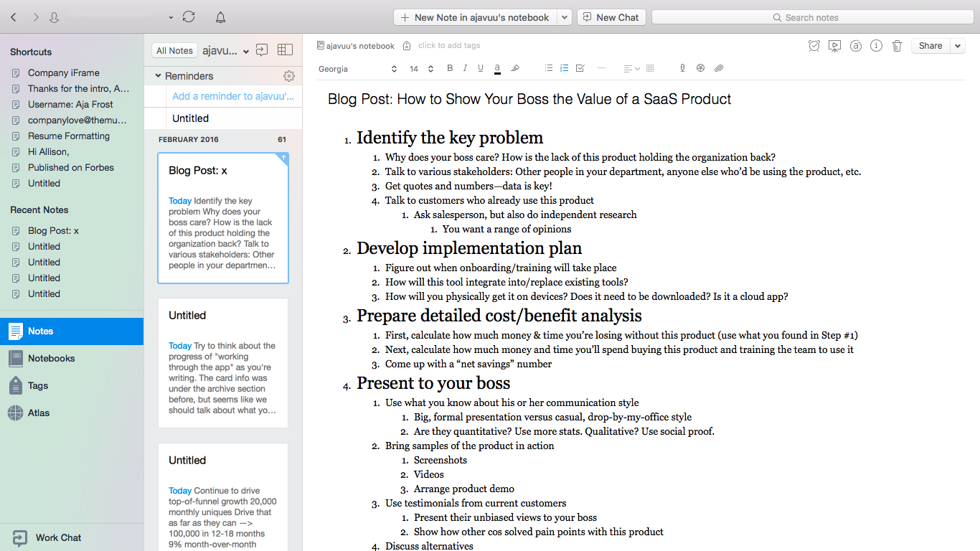The image size is (980, 551).
Task: Open the text color swatch
Action: click(497, 69)
